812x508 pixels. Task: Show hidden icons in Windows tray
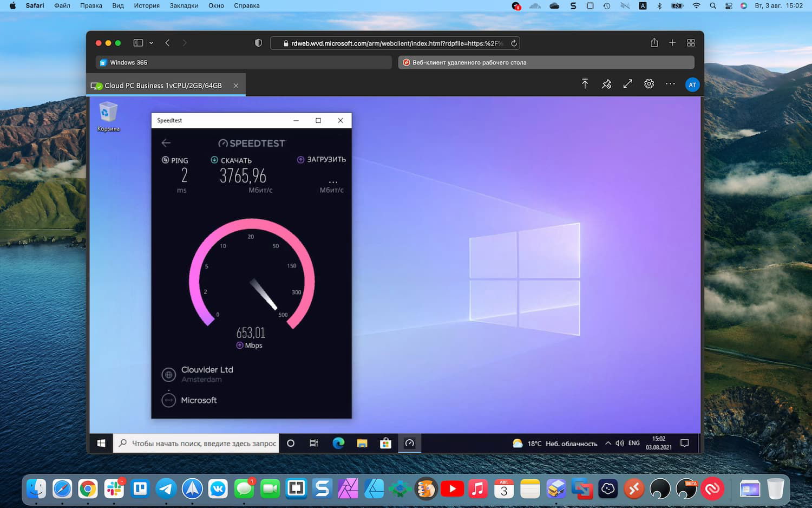pos(608,444)
